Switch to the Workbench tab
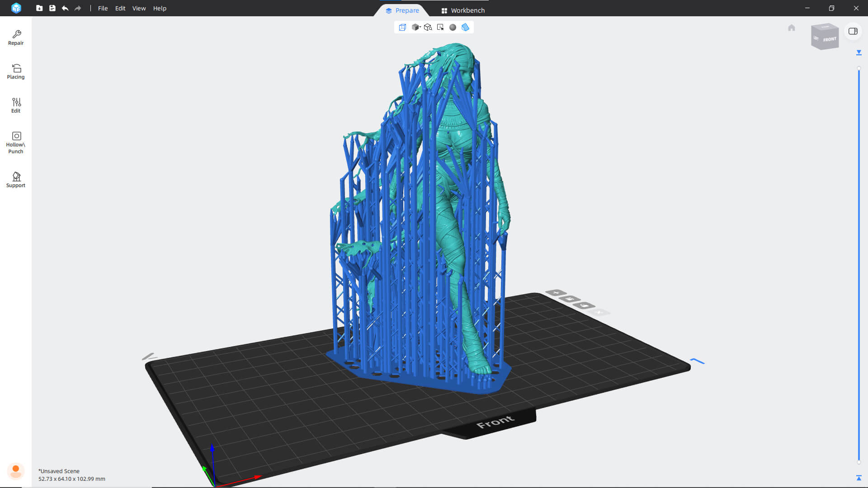The height and width of the screenshot is (488, 868). [463, 10]
